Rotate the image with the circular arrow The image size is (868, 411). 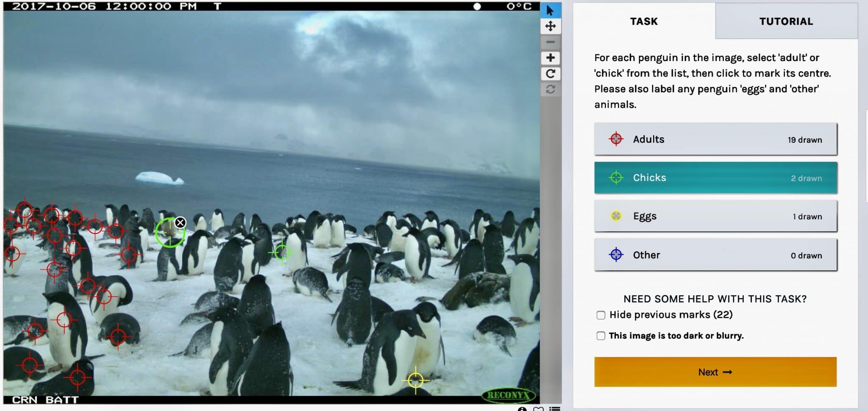pos(551,74)
